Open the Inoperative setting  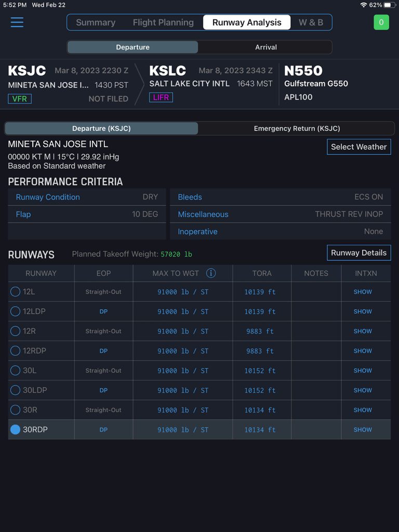(x=280, y=231)
